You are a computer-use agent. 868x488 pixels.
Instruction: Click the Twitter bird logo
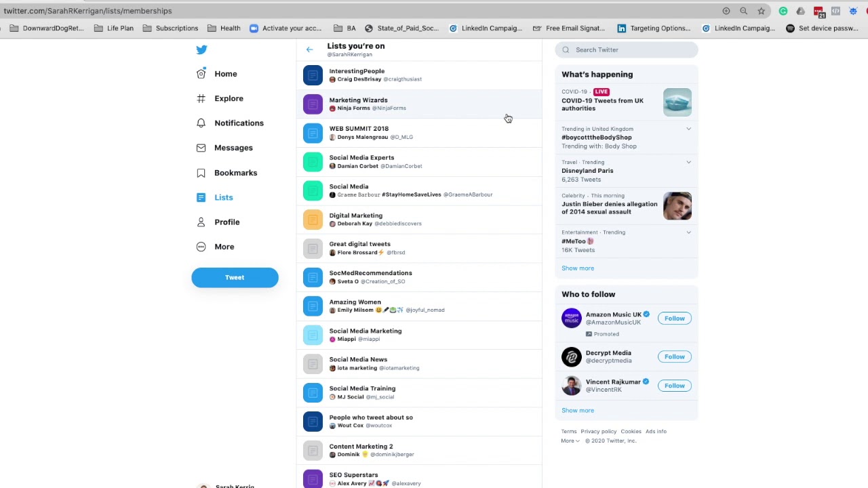pyautogui.click(x=201, y=49)
